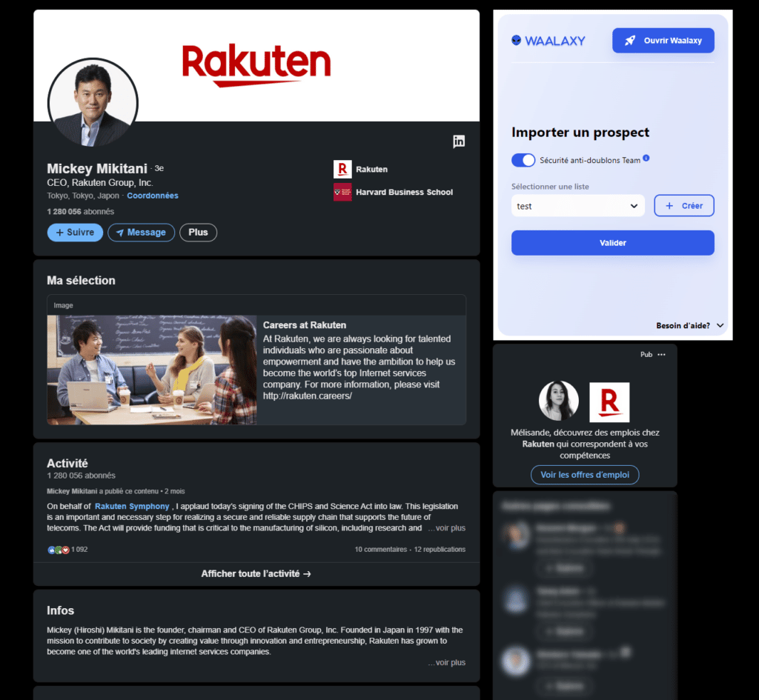Viewport: 759px width, 700px height.
Task: Click Créer to make a new list
Action: 683,205
